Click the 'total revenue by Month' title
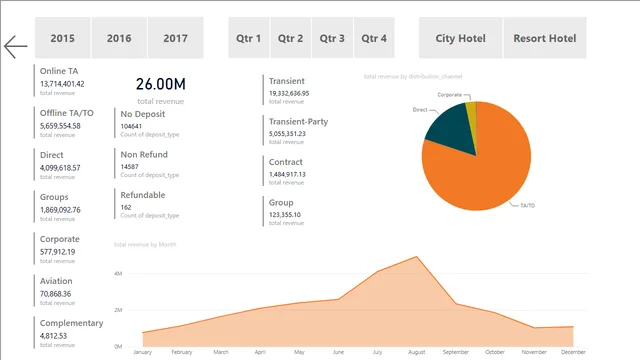 (145, 244)
